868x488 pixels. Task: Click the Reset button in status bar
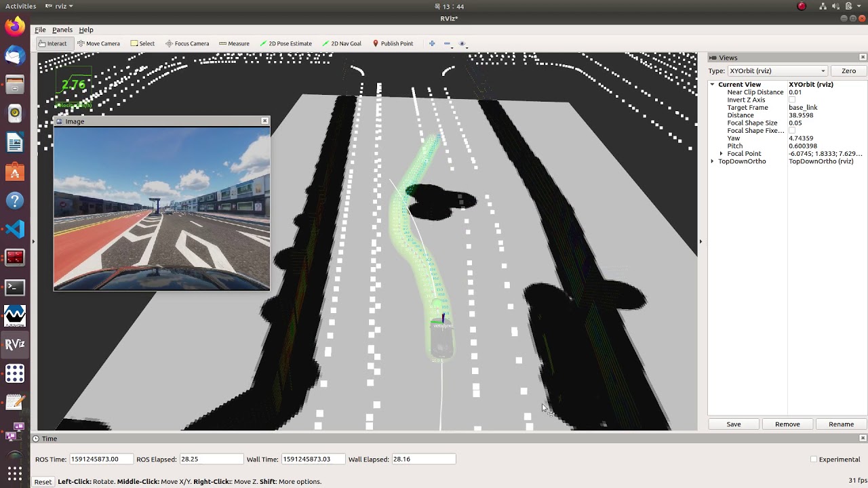tap(43, 482)
